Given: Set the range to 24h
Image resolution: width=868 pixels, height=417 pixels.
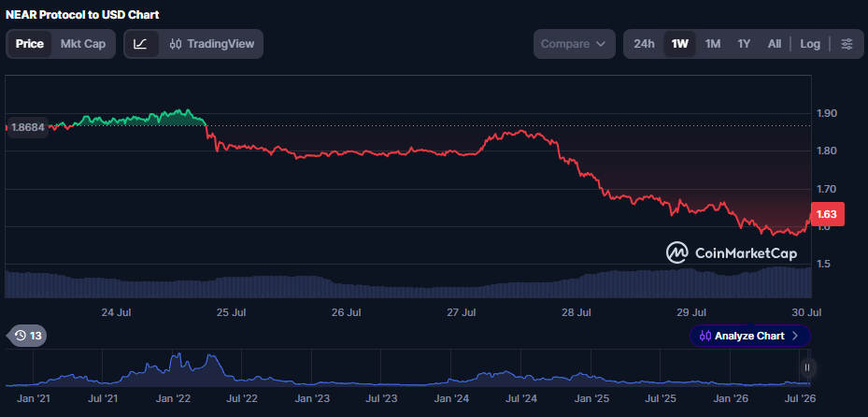Looking at the screenshot, I should pos(644,44).
